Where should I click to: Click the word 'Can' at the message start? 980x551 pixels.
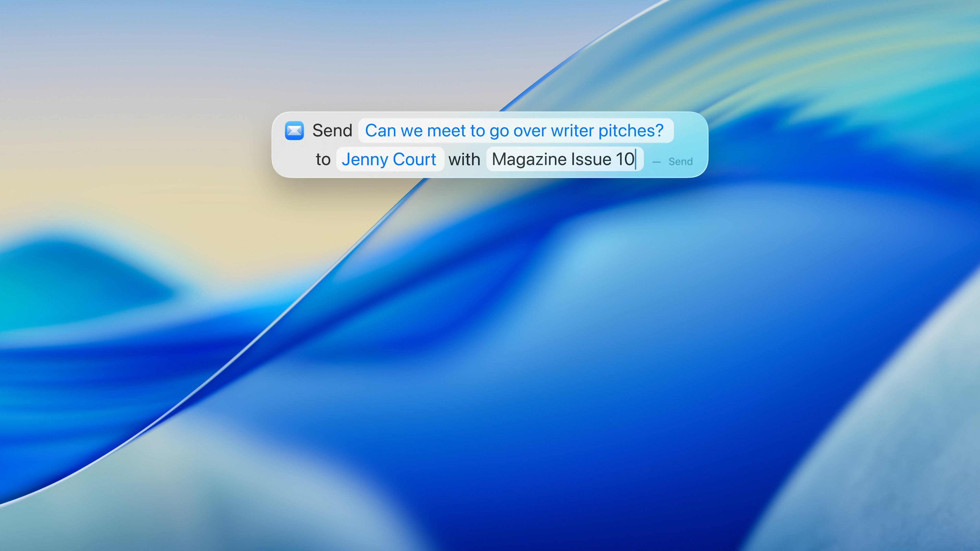381,131
